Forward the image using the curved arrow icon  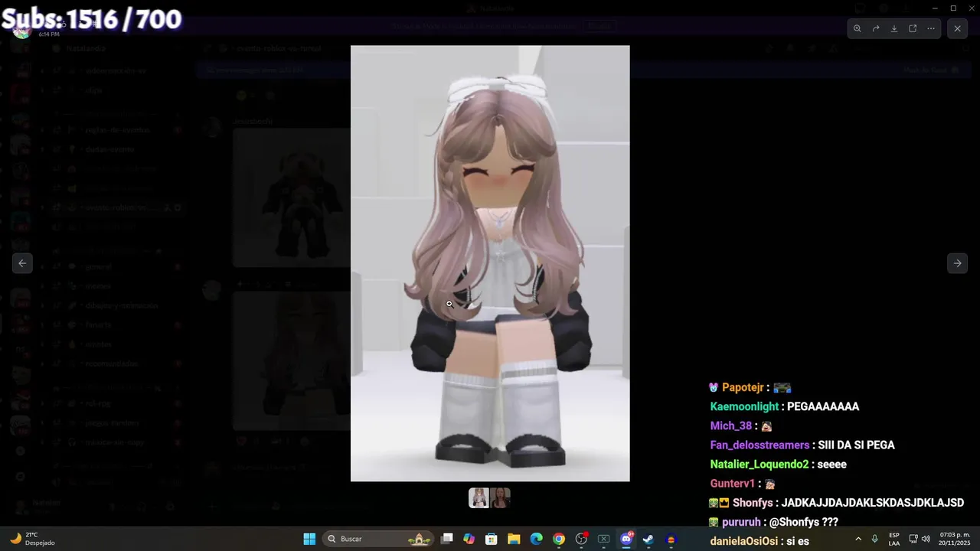point(876,28)
